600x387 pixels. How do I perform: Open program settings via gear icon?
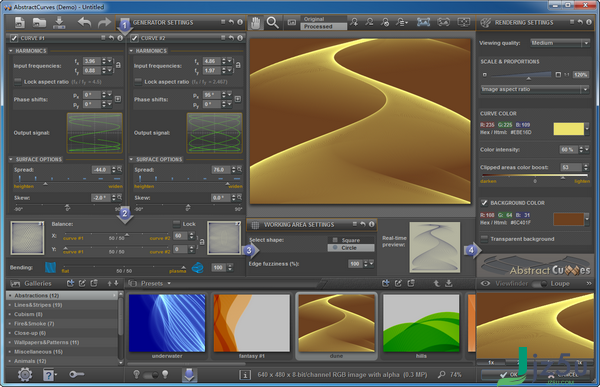click(x=25, y=374)
